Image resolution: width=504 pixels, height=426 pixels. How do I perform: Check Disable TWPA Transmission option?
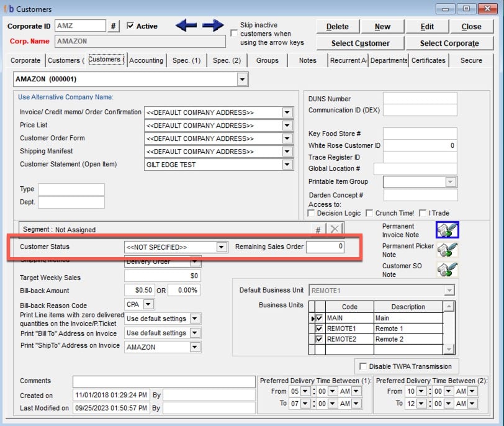(x=362, y=366)
